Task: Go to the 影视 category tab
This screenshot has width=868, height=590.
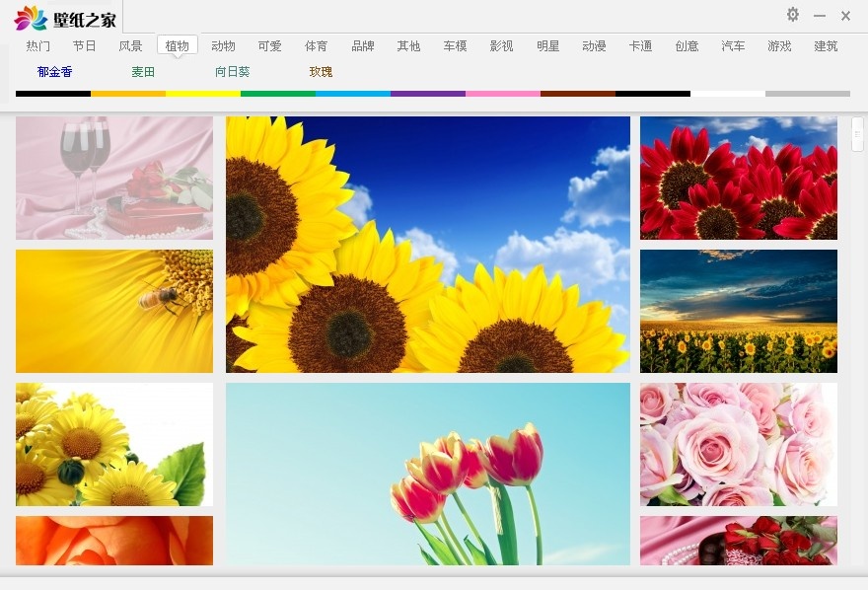Action: 501,46
